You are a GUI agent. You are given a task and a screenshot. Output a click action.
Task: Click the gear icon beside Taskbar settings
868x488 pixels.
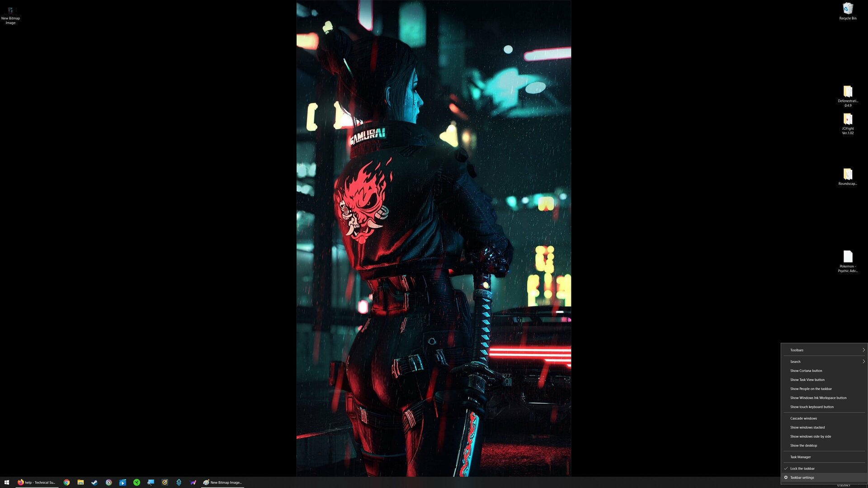click(x=786, y=477)
